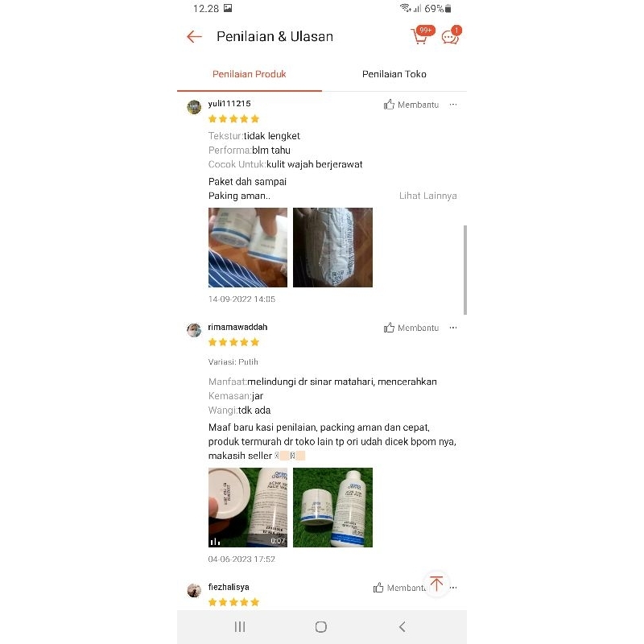Mark rimamawaddah's review as Membantu
This screenshot has height=644, width=644.
411,328
